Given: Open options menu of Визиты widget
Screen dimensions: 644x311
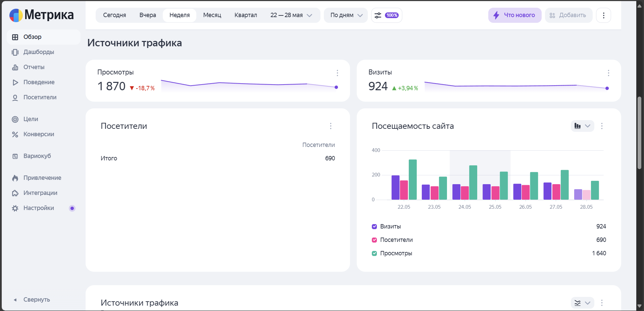Looking at the screenshot, I should [x=608, y=73].
